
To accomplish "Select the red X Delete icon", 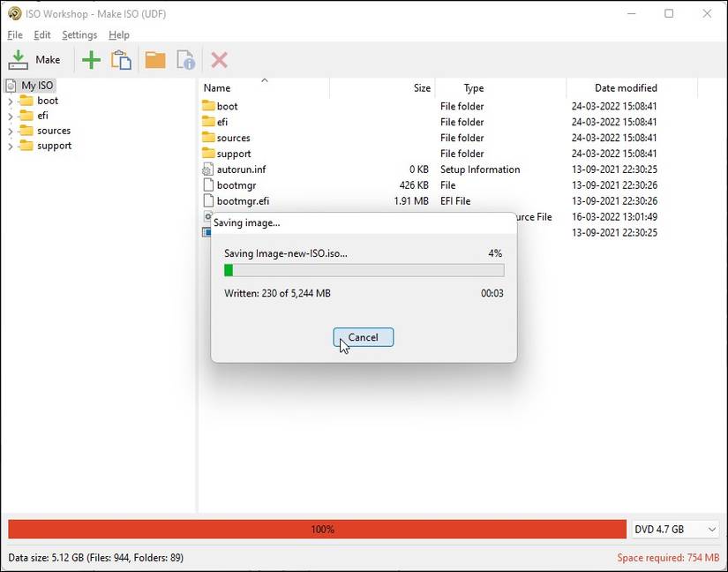I will (x=219, y=59).
